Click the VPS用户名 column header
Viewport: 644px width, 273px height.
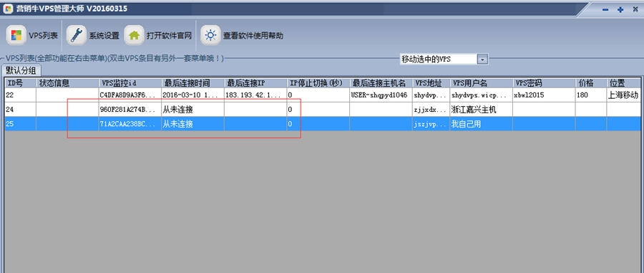pyautogui.click(x=481, y=83)
